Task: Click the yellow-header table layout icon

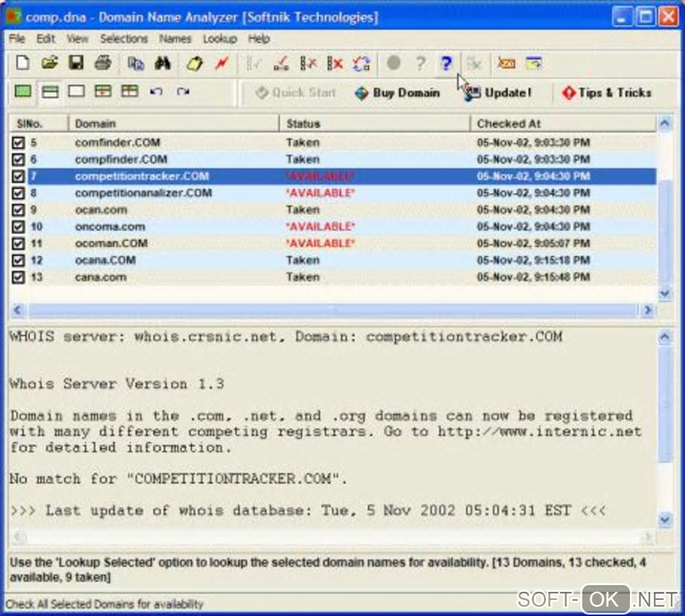Action: coord(130,92)
